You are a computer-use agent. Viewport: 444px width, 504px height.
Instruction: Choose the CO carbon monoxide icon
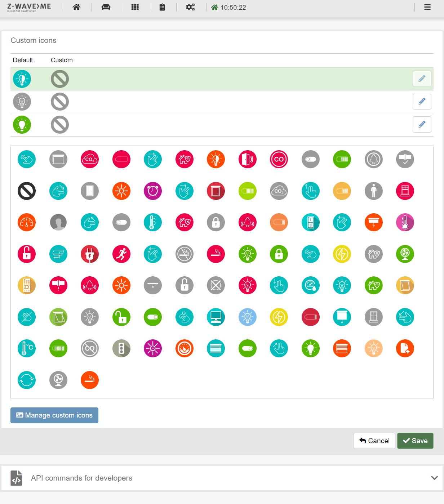[279, 159]
